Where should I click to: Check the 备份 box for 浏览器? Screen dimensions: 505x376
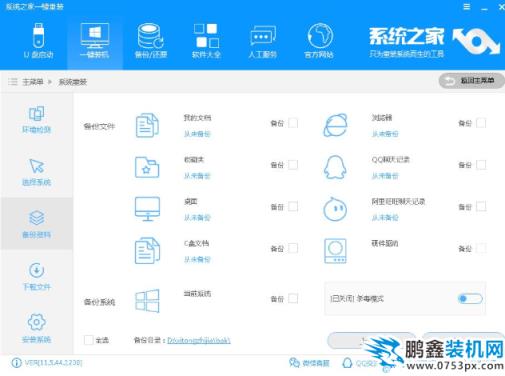tap(481, 123)
